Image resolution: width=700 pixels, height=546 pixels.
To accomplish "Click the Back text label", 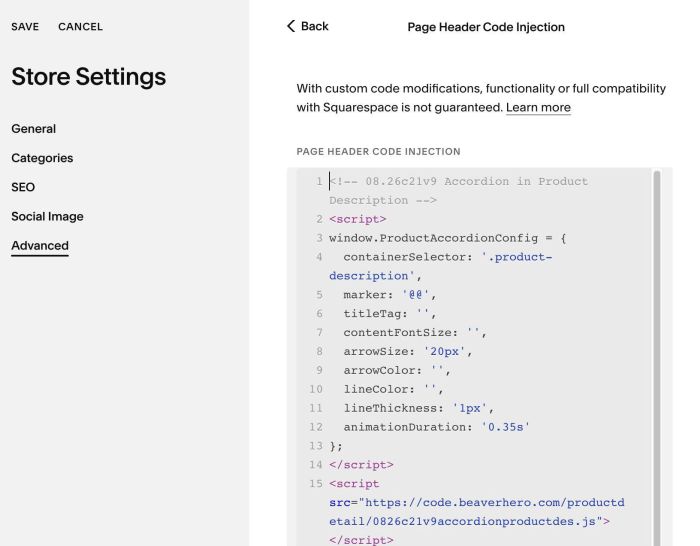I will point(315,26).
